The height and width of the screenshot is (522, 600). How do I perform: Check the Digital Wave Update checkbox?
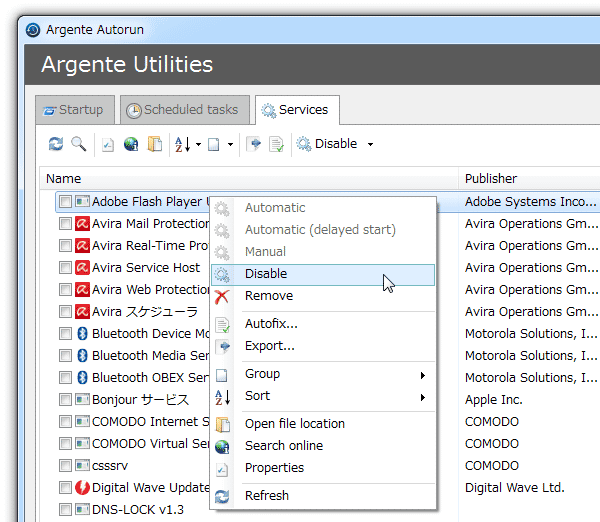65,488
